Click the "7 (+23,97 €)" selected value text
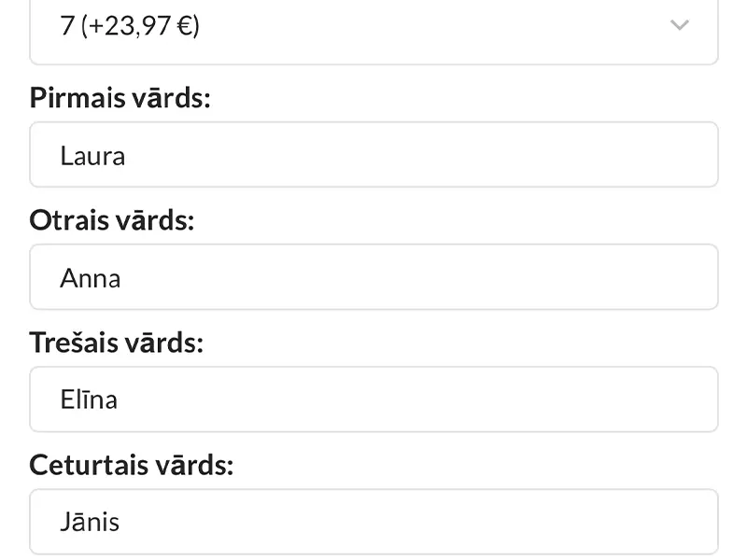The height and width of the screenshot is (560, 747). pos(130,26)
